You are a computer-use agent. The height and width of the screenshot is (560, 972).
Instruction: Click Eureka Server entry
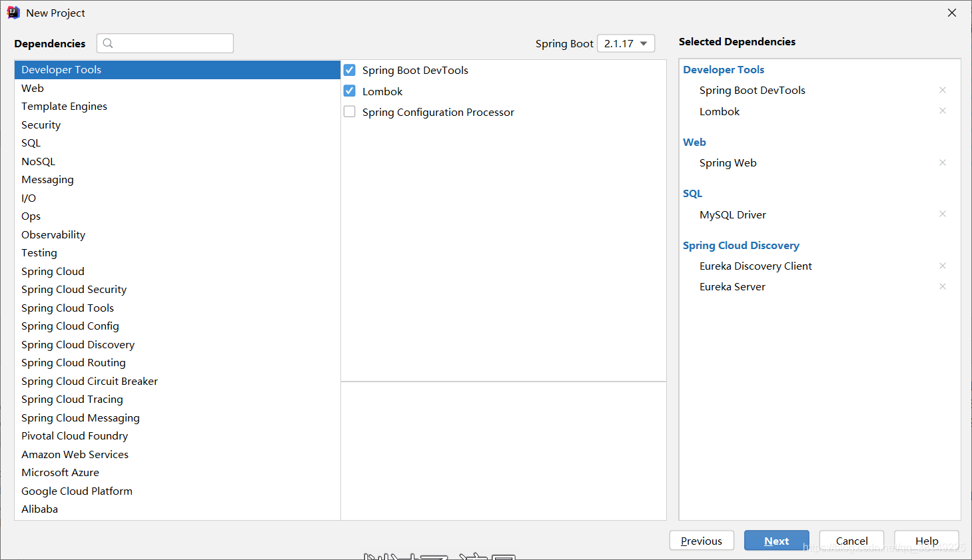[732, 286]
